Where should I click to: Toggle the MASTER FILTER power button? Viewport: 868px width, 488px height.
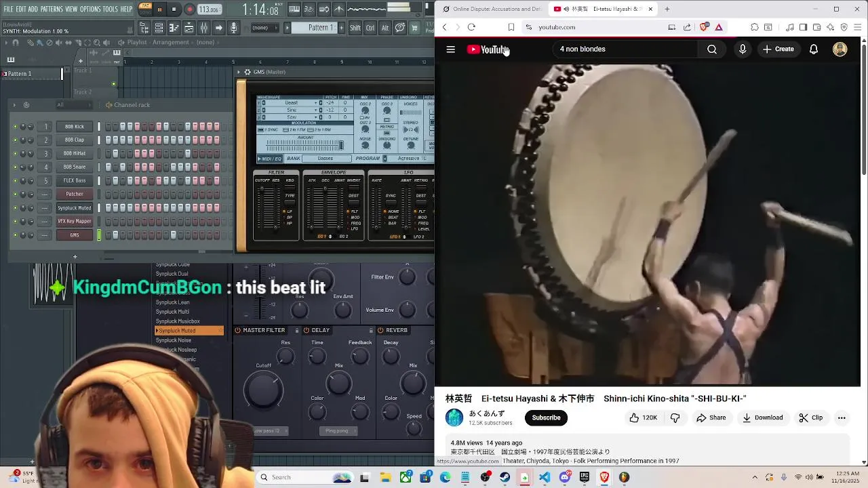click(237, 330)
